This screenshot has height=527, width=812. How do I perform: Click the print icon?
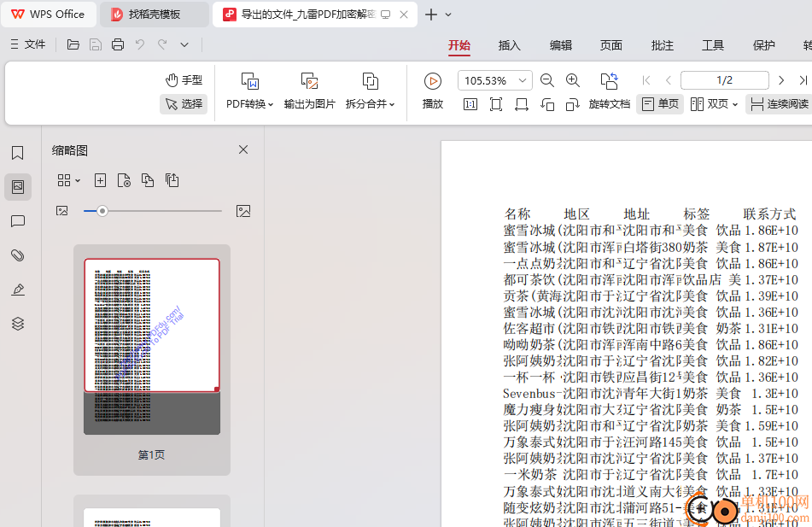(118, 44)
